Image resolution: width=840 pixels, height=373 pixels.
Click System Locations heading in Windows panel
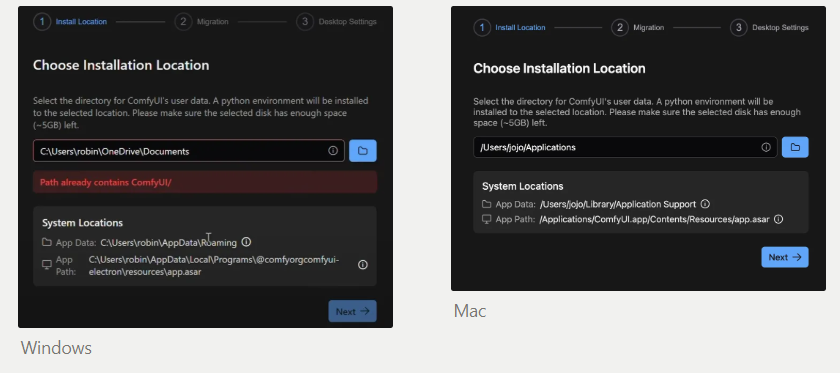[82, 223]
